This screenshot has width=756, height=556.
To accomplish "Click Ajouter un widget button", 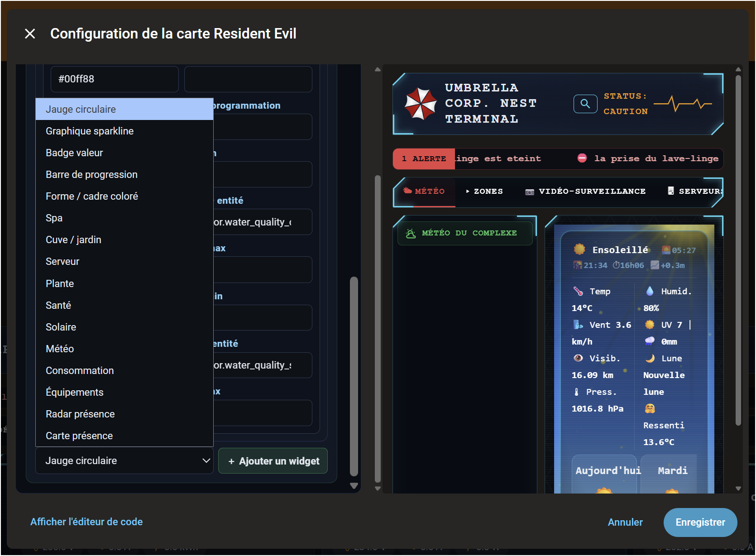I will 273,461.
